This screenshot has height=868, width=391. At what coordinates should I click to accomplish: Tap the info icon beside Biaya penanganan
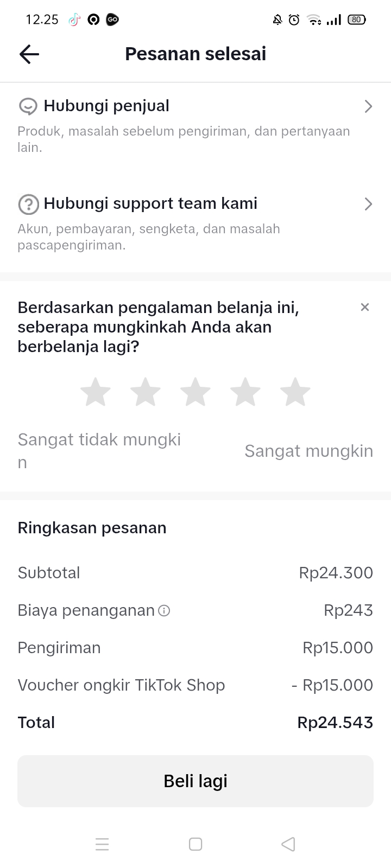[164, 611]
